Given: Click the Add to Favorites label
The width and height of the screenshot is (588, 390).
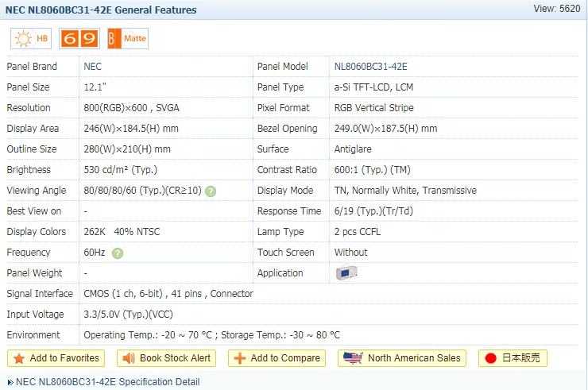Looking at the screenshot, I should coord(64,358).
